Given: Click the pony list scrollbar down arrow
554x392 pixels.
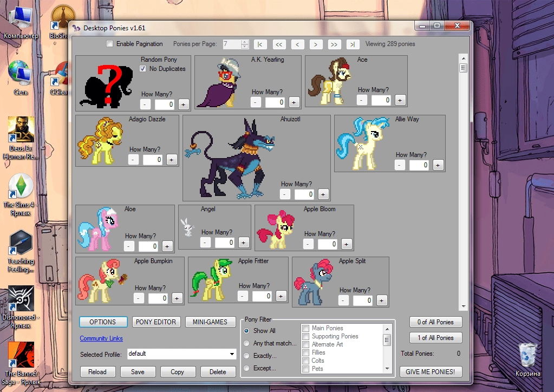Looking at the screenshot, I should 464,306.
